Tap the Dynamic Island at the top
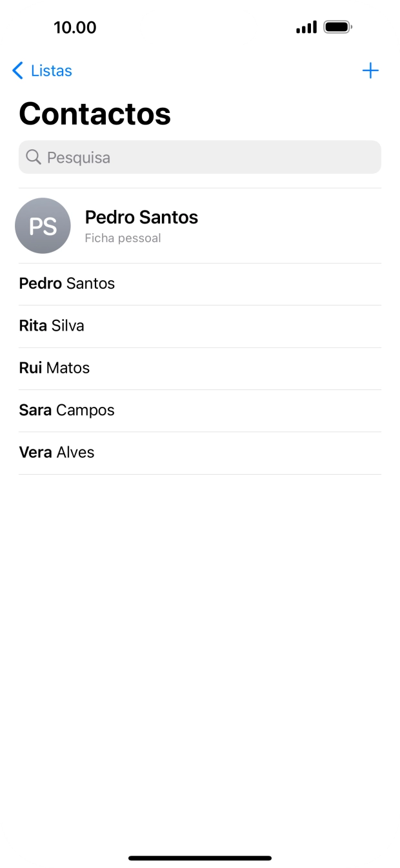Viewport: 400px width, 868px height. tap(198, 27)
